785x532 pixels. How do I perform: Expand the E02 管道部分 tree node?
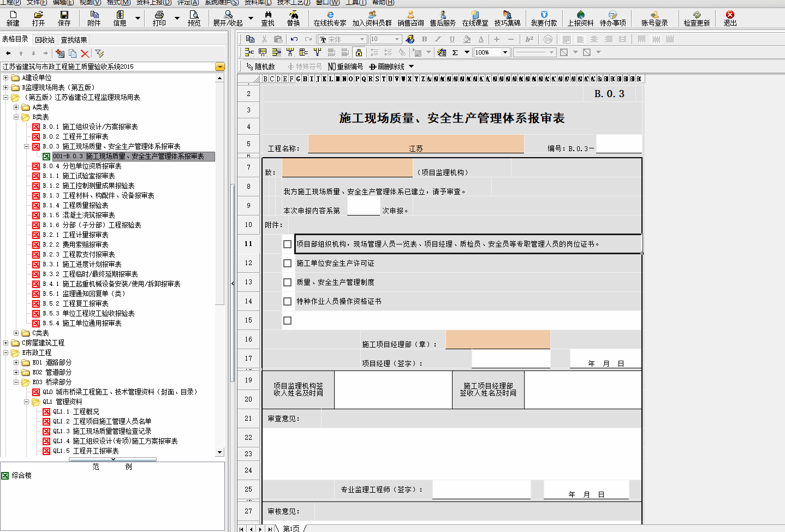(16, 372)
